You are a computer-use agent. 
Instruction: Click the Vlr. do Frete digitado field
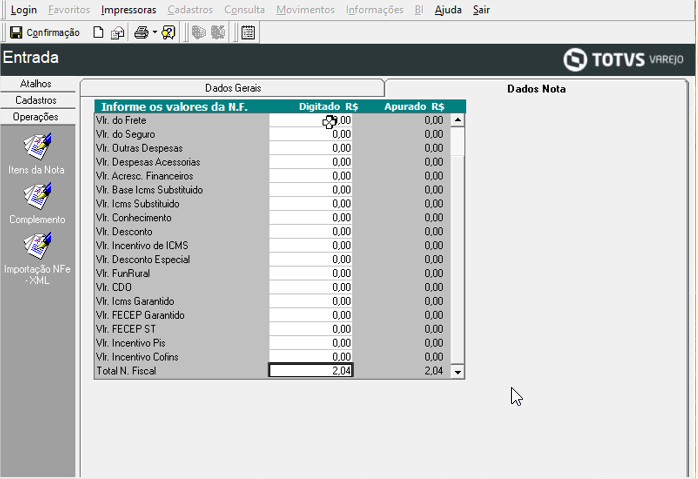tap(311, 120)
